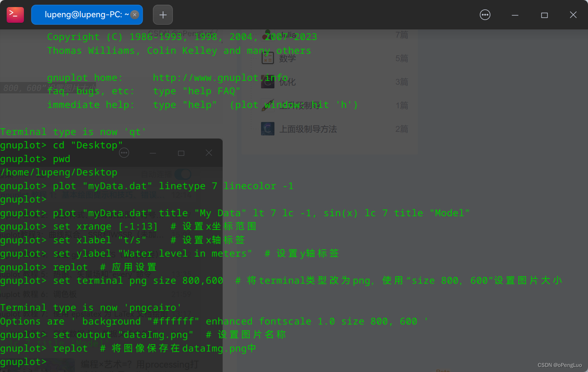Close the lupeng@lupeng-PC tab
The width and height of the screenshot is (588, 372).
135,15
